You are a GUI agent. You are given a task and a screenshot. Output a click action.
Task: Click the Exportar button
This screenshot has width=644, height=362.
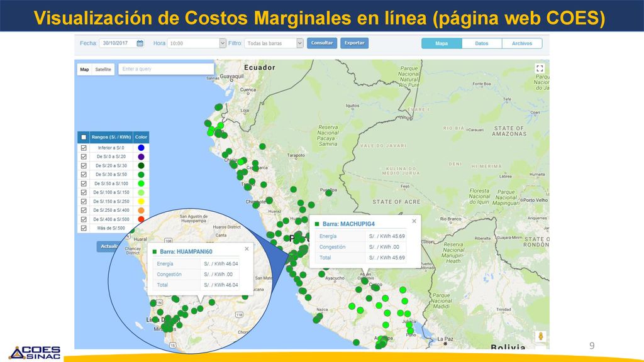[x=355, y=43]
